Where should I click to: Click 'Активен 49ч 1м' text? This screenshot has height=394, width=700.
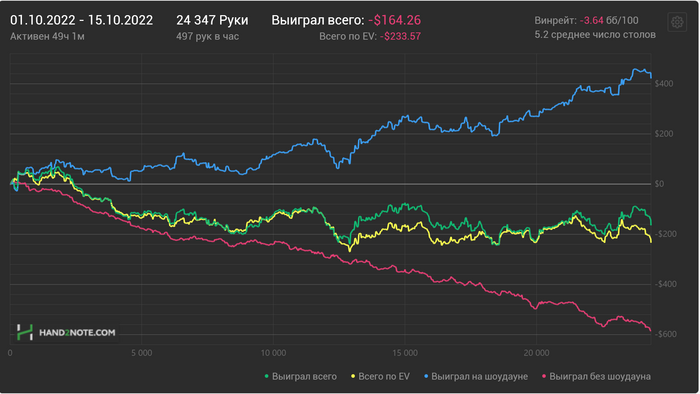tap(47, 37)
